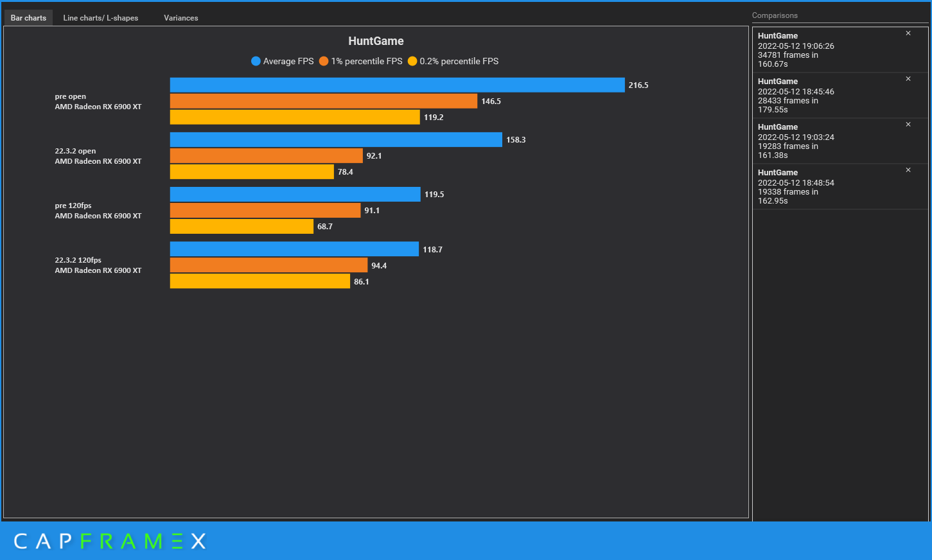Viewport: 932px width, 560px height.
Task: Toggle the Average FPS legend entry
Action: coord(283,61)
